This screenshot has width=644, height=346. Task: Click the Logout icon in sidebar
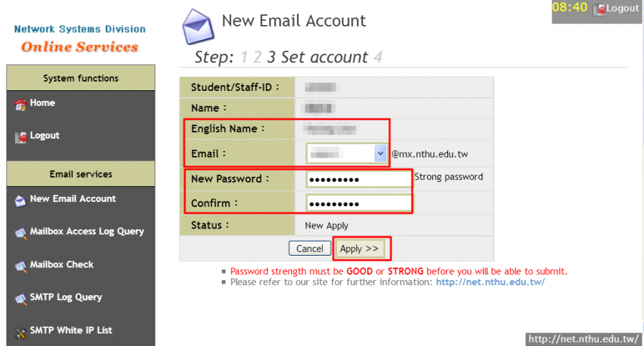tap(20, 136)
